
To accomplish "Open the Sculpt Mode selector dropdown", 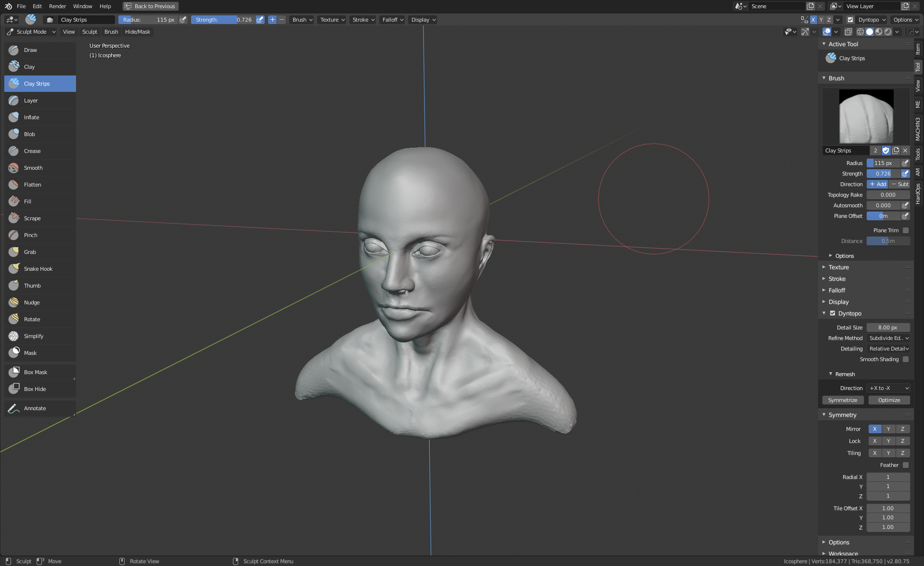I will 31,32.
